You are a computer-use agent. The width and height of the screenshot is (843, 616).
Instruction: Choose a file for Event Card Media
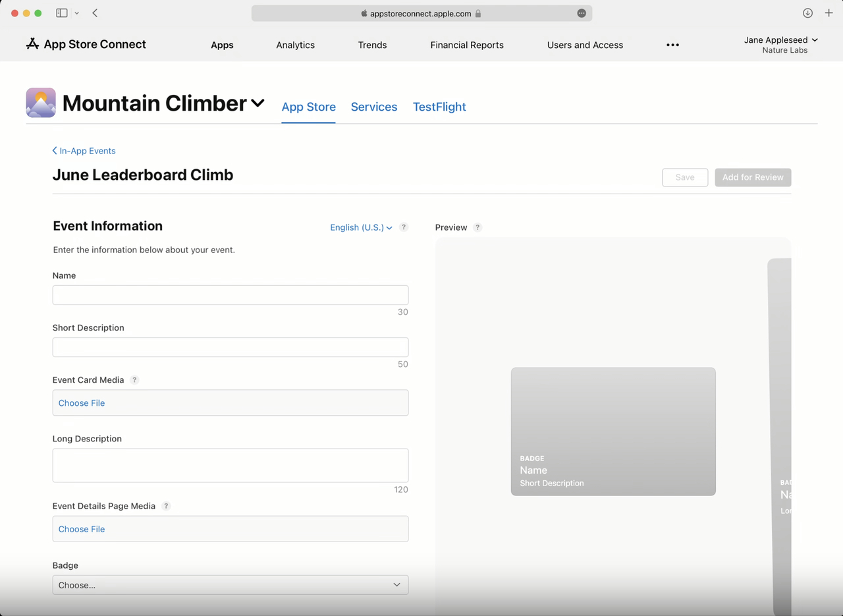point(81,403)
